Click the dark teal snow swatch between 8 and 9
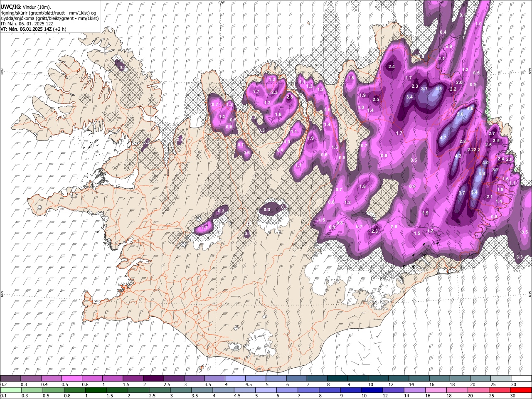The height and width of the screenshot is (399, 532). click(x=337, y=378)
